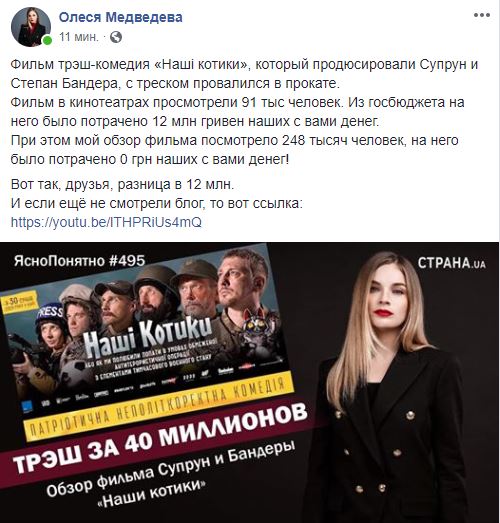Click the green online status dot
500x523 pixels.
point(47,41)
